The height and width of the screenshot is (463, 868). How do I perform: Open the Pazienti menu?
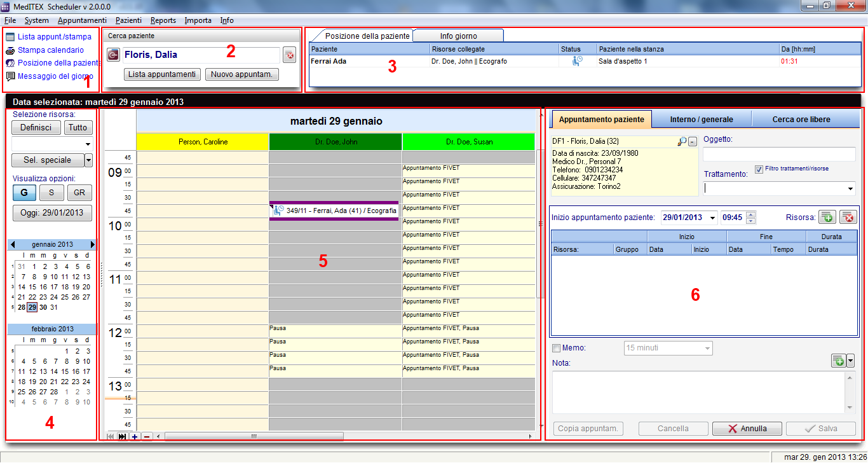pos(129,20)
